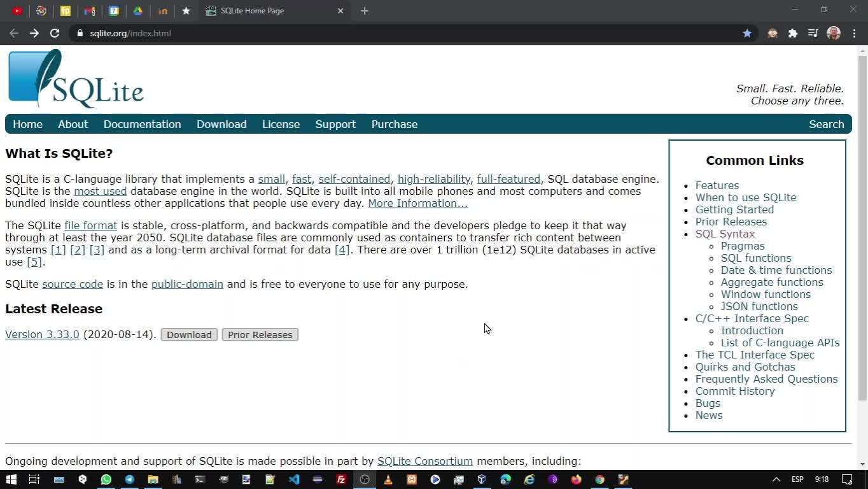Open the 'When to use SQLite' link
The height and width of the screenshot is (489, 868).
tap(746, 197)
